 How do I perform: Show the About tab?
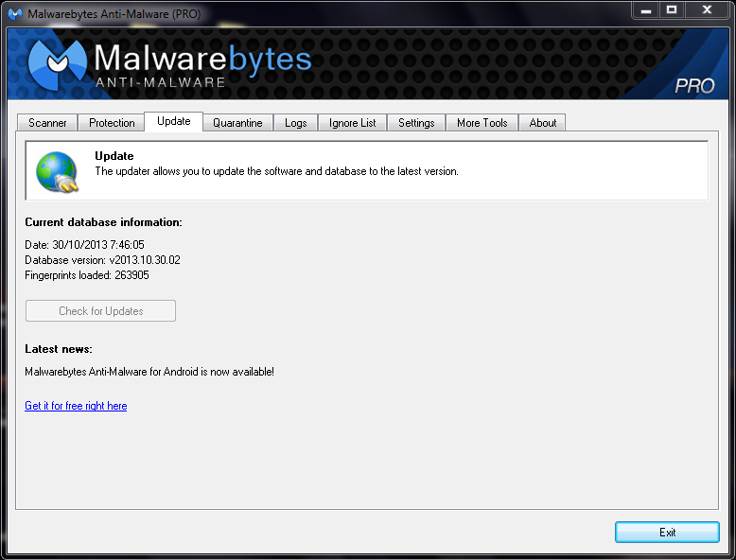[x=543, y=123]
